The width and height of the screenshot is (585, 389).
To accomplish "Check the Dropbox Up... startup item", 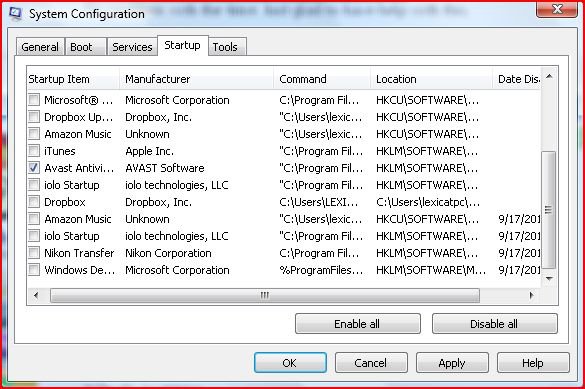I will (34, 117).
